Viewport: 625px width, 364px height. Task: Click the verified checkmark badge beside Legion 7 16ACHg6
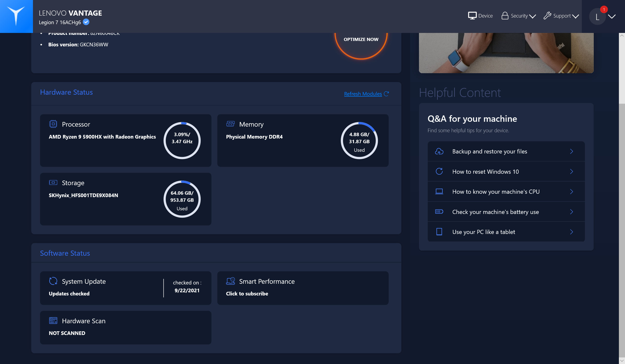(x=86, y=22)
